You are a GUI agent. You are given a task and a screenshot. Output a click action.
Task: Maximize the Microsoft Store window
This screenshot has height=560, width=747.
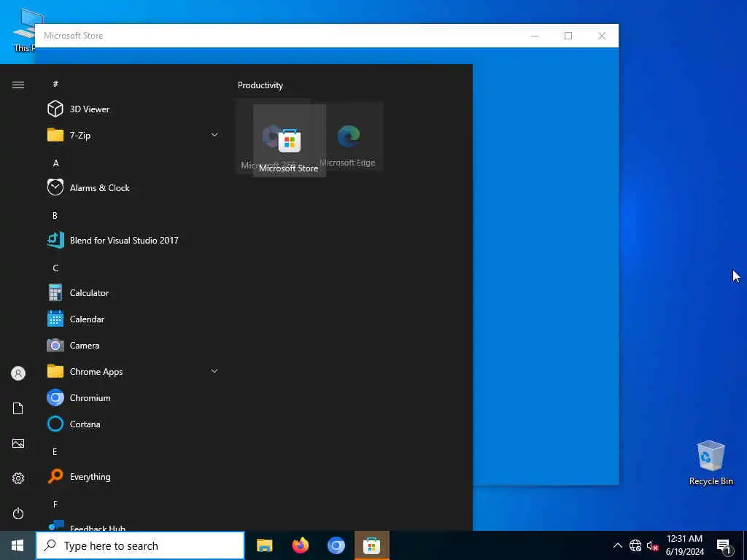coord(568,36)
